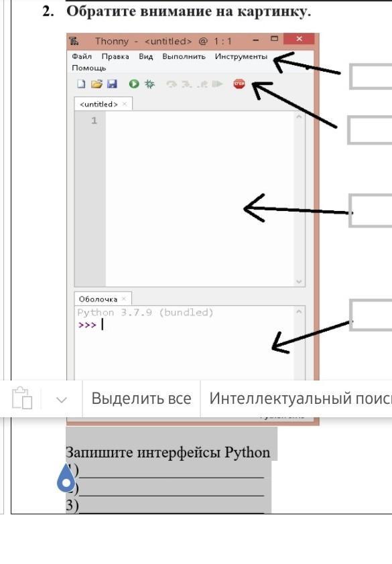
Task: Click the Thonny logo in the title bar
Action: [74, 41]
